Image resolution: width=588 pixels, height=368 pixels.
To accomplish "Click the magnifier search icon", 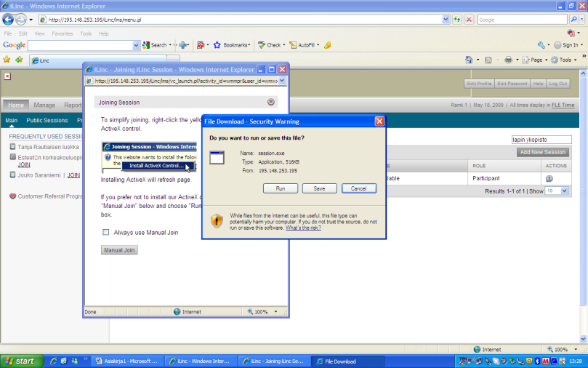I will pyautogui.click(x=573, y=20).
